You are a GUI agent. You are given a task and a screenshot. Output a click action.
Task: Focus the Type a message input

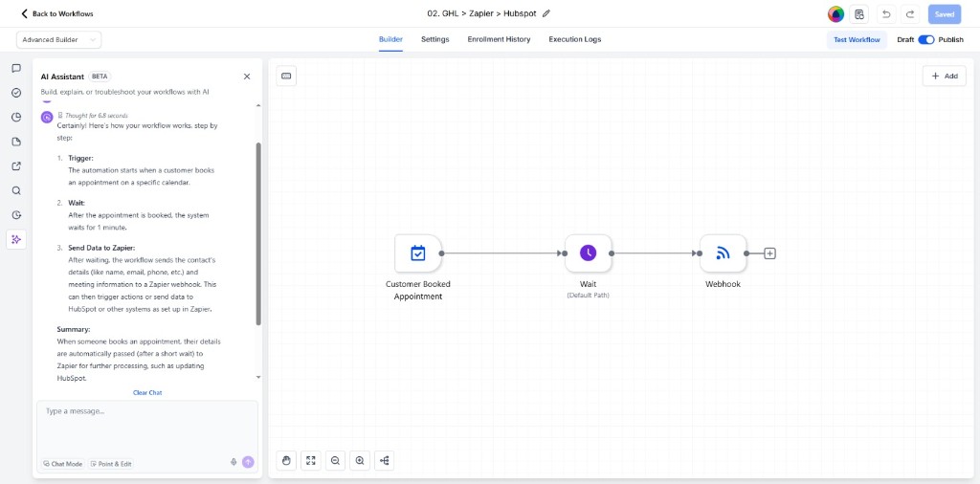[x=147, y=426]
